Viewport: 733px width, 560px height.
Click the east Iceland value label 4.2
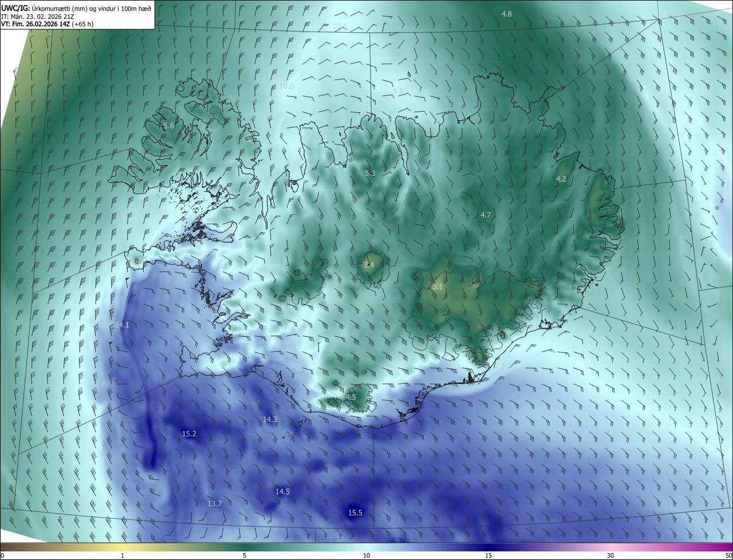tap(561, 179)
